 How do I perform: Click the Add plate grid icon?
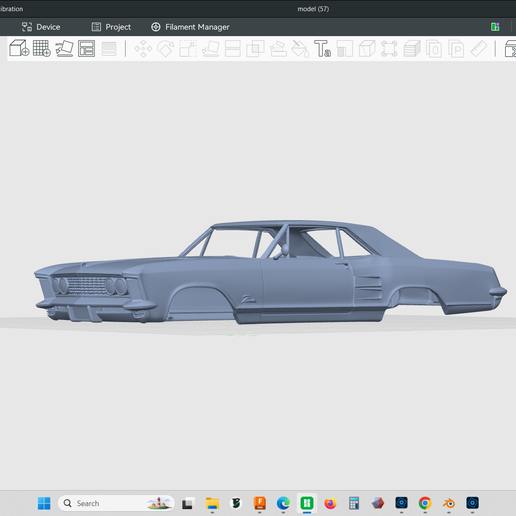(42, 48)
